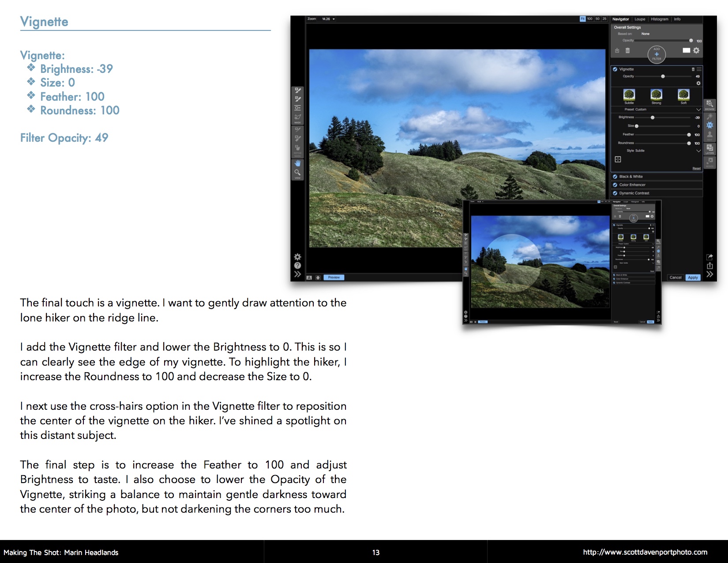Toggle the Vignette filter checkmark off
Screen dimensions: 728x563
[615, 69]
